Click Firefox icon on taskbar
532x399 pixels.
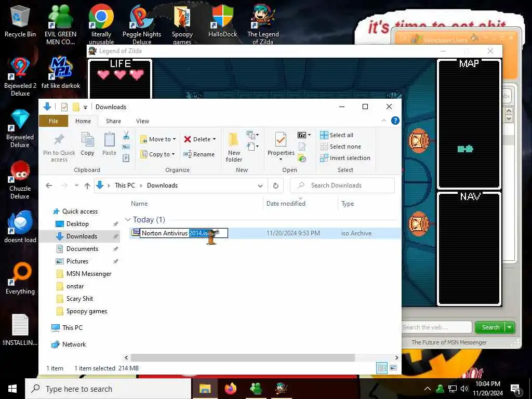(231, 389)
